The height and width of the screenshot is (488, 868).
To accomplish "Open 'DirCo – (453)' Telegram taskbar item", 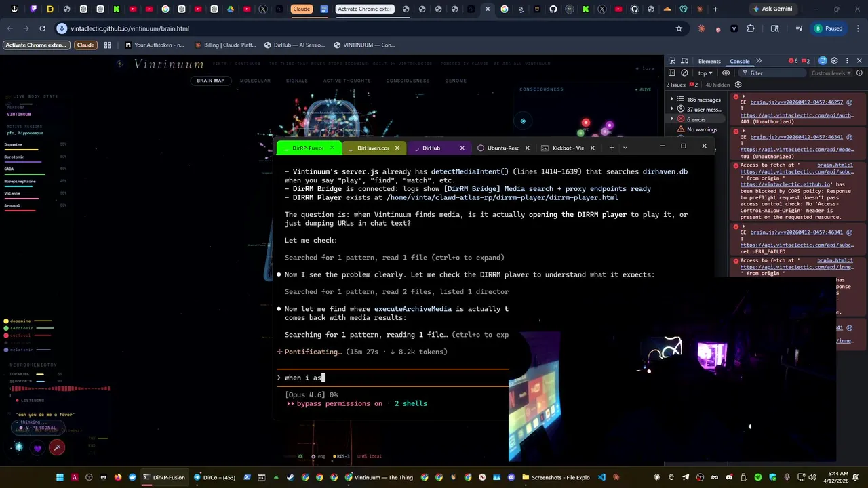I will pos(214,477).
